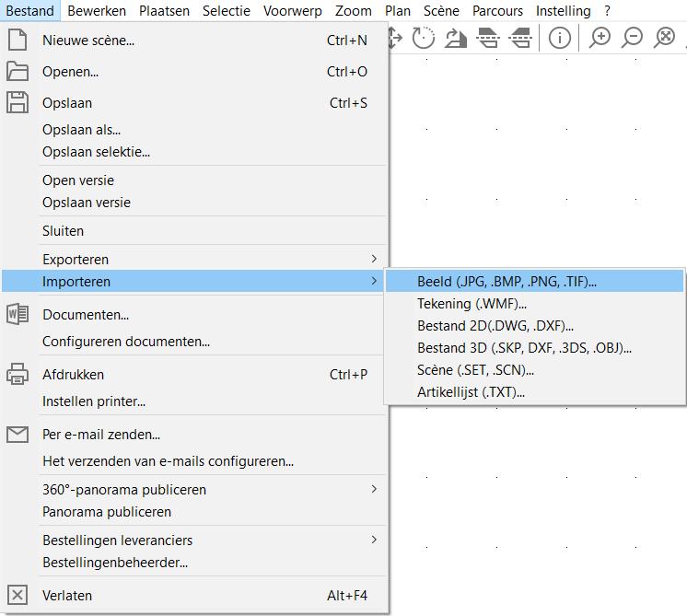The image size is (687, 616).
Task: Click the zoom in magnifier icon
Action: click(x=600, y=38)
